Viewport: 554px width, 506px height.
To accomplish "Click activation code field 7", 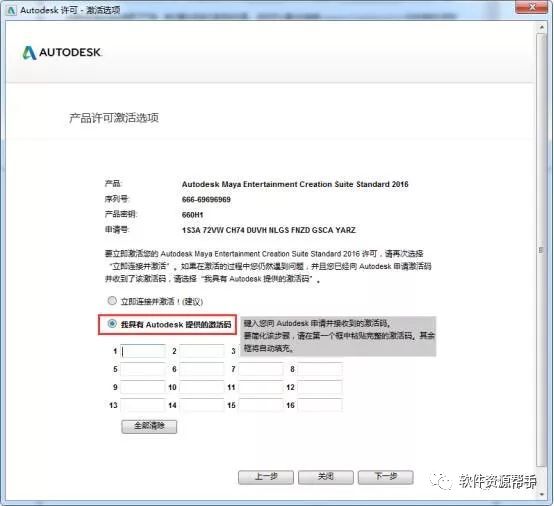I will click(x=261, y=369).
